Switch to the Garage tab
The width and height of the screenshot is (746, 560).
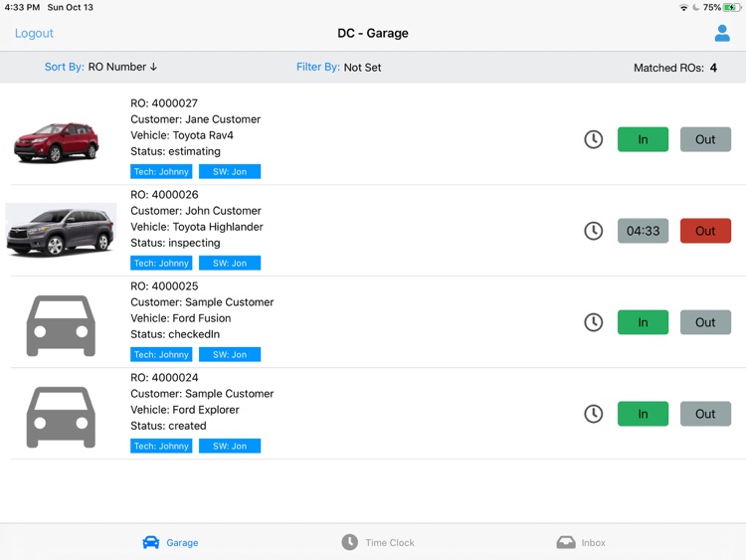(x=170, y=542)
